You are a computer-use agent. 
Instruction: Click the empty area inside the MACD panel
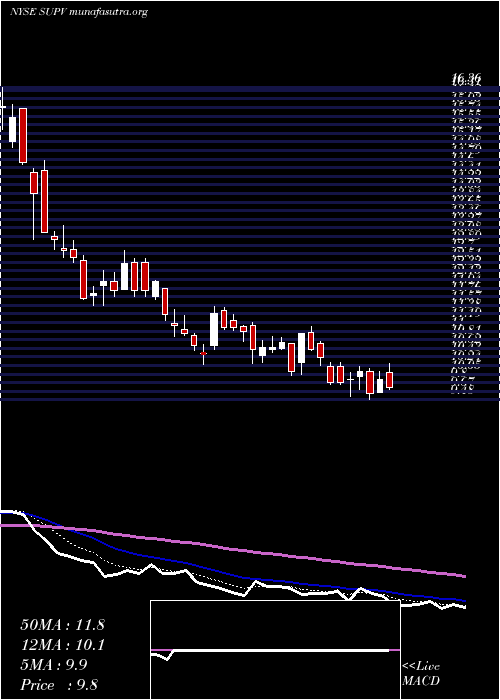coord(275,625)
